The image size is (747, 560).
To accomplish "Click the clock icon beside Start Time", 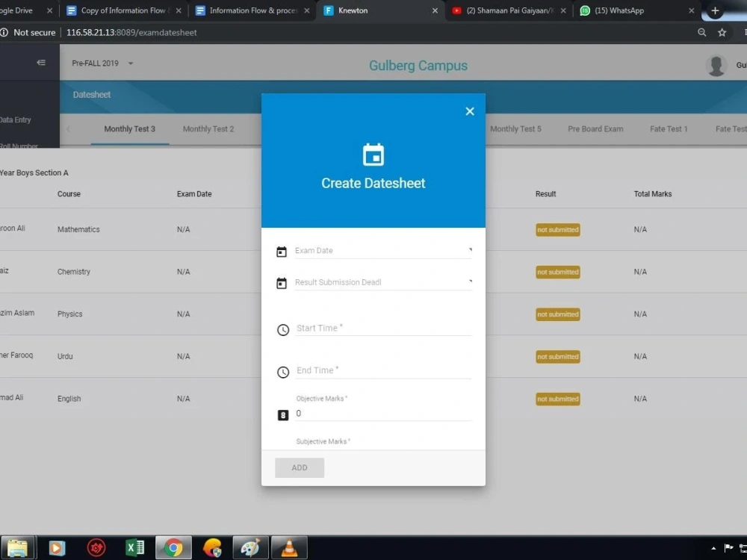I will pos(283,329).
